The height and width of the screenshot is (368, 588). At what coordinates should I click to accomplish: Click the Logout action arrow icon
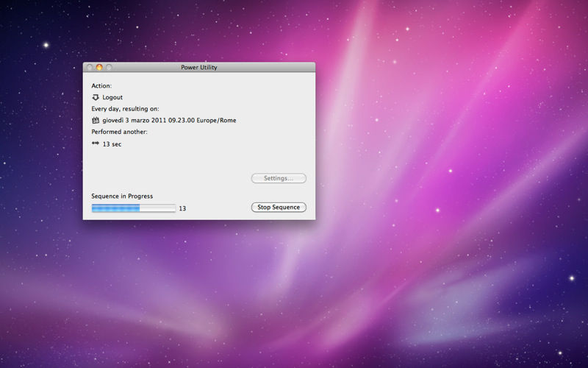[96, 97]
